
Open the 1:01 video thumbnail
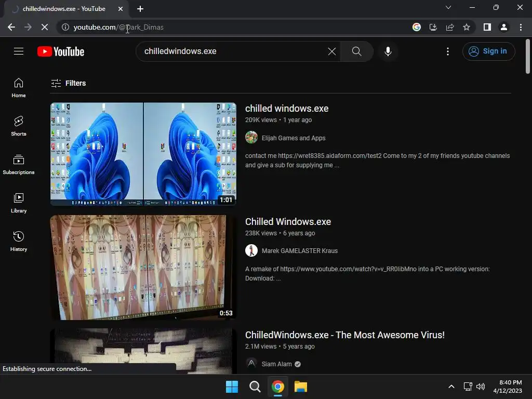[x=143, y=154]
